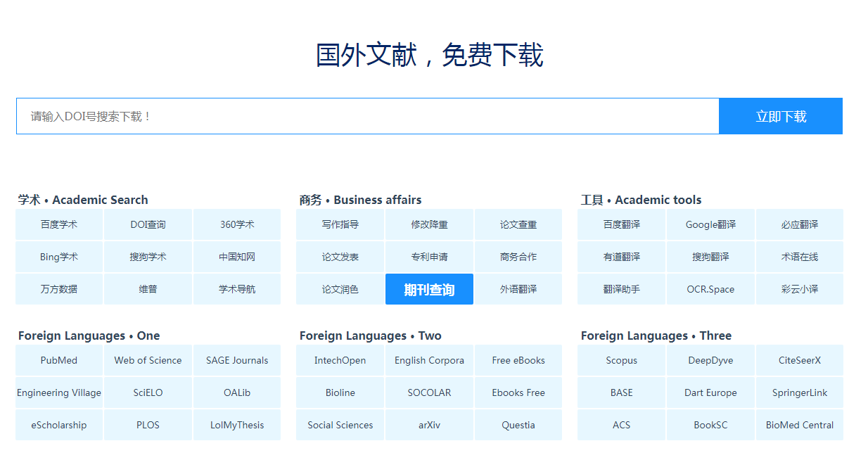
Task: Choose the CiteSeerX tile
Action: pyautogui.click(x=800, y=360)
